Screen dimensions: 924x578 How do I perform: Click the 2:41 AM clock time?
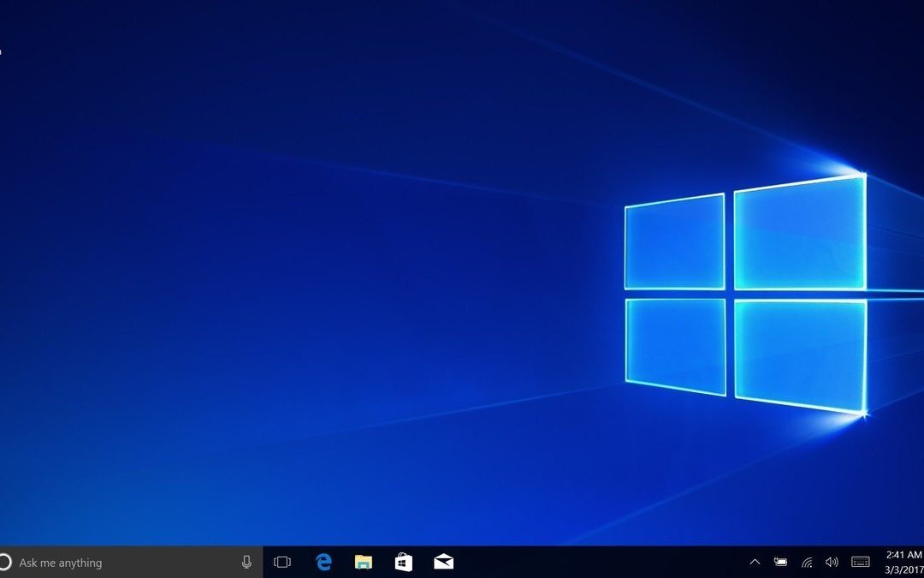coord(903,554)
